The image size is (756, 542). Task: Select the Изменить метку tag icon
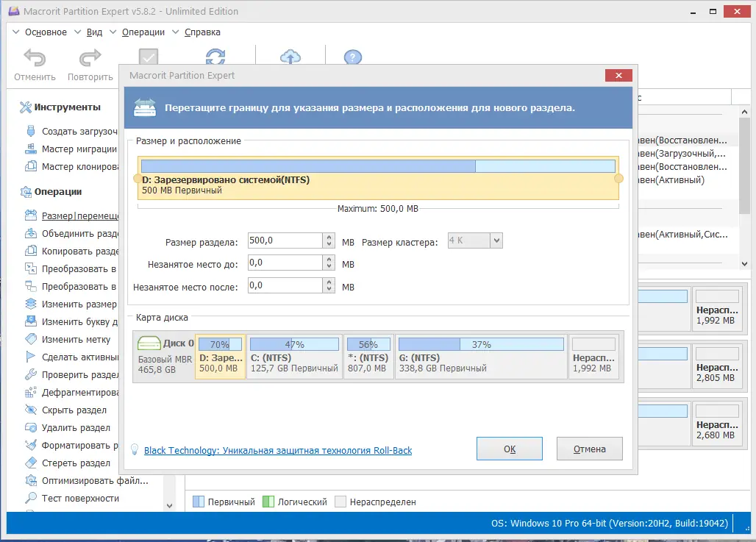click(31, 339)
